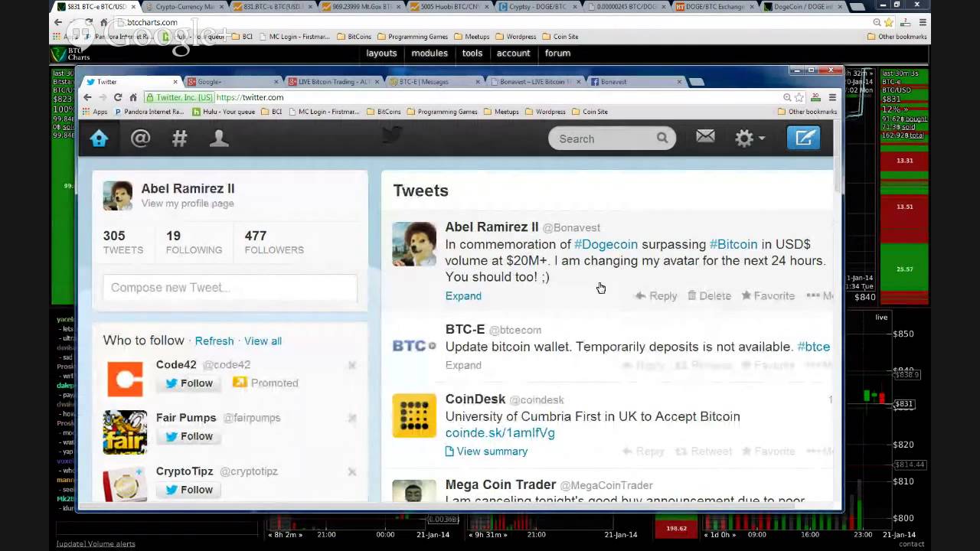Follow Code42

188,383
